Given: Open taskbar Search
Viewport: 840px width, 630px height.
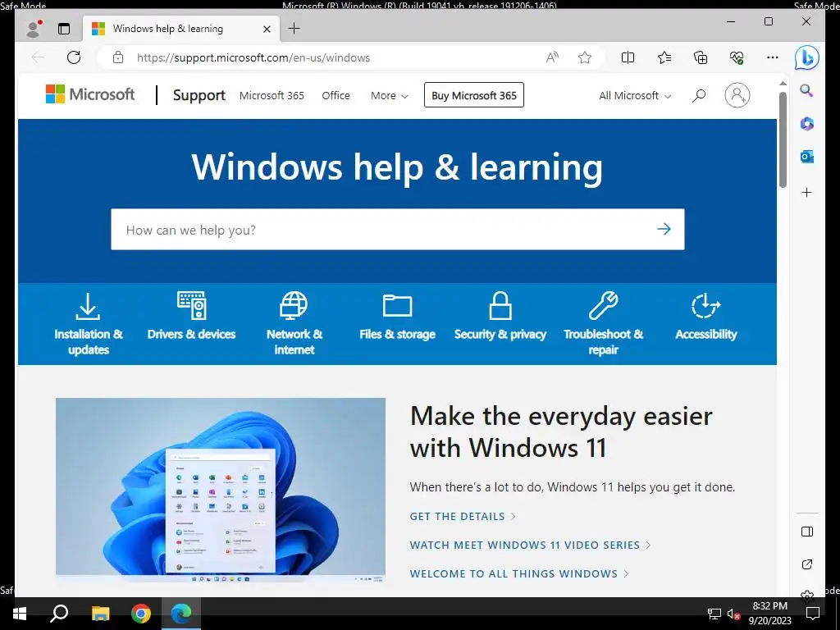Looking at the screenshot, I should (59, 614).
